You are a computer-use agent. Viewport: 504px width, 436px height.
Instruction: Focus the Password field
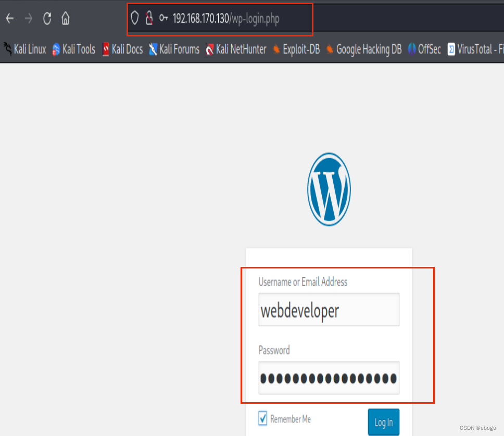coord(329,378)
